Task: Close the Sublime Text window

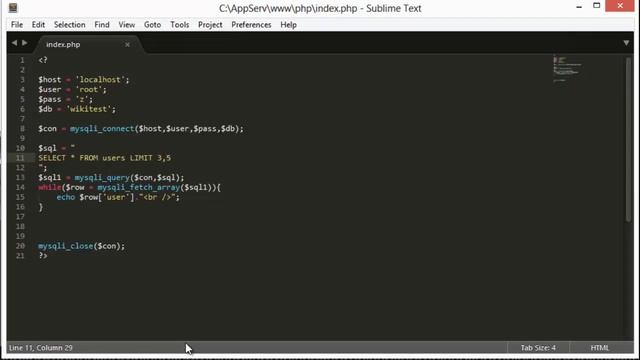Action: [620, 6]
